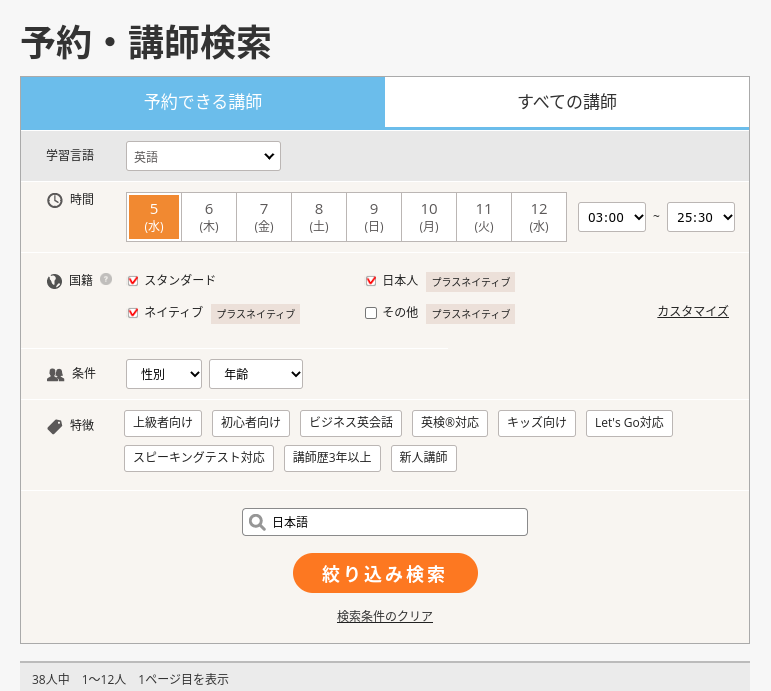The image size is (771, 691).
Task: Click the プラスネイティブ badge beside ネイティブ
Action: point(256,314)
